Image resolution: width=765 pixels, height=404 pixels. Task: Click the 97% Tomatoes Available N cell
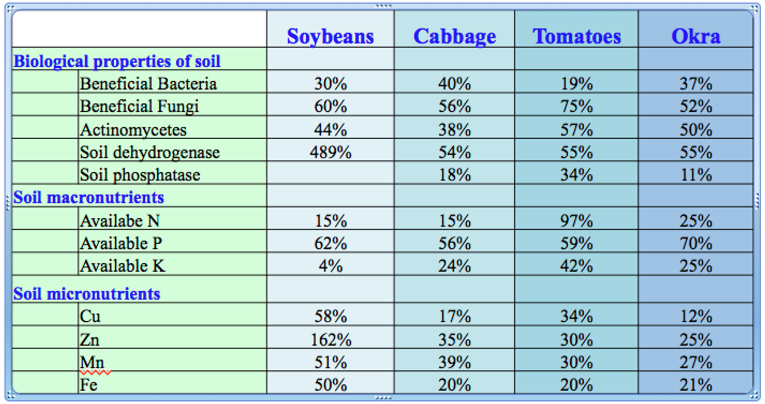point(577,221)
